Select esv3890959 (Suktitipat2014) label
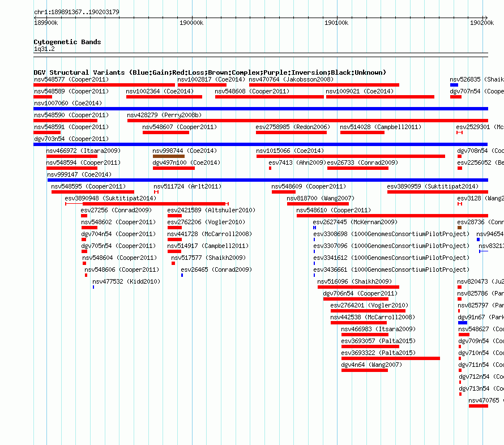The height and width of the screenshot is (445, 504). point(433,186)
